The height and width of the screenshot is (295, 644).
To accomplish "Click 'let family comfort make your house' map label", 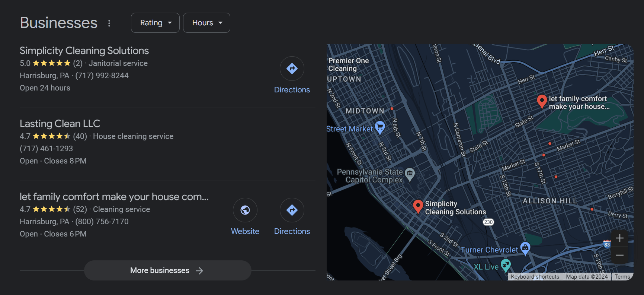I will [x=579, y=103].
